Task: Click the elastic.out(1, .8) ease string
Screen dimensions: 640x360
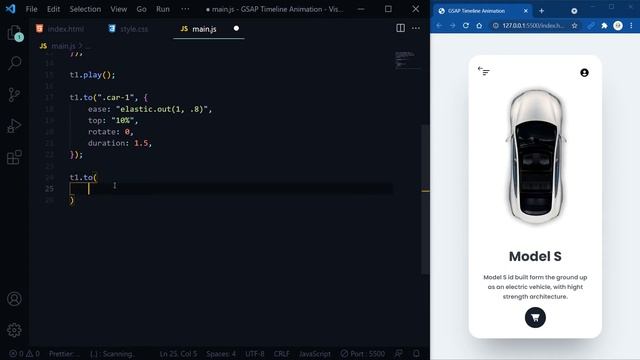Action: pyautogui.click(x=162, y=109)
